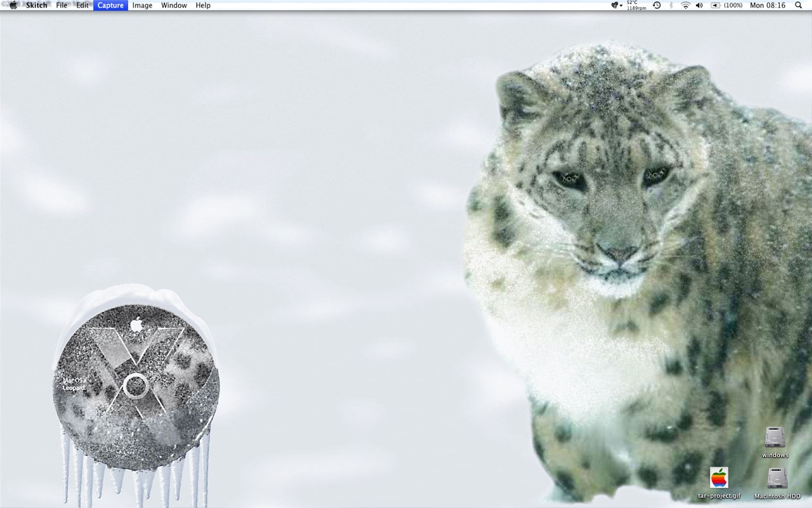Open the Skitch application menu

(x=36, y=5)
